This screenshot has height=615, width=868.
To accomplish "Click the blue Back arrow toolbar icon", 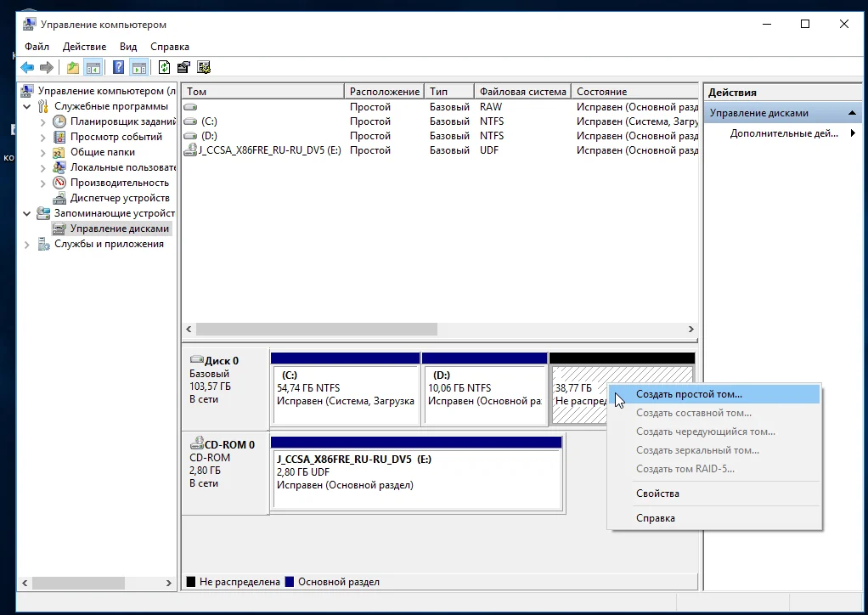I will click(28, 68).
